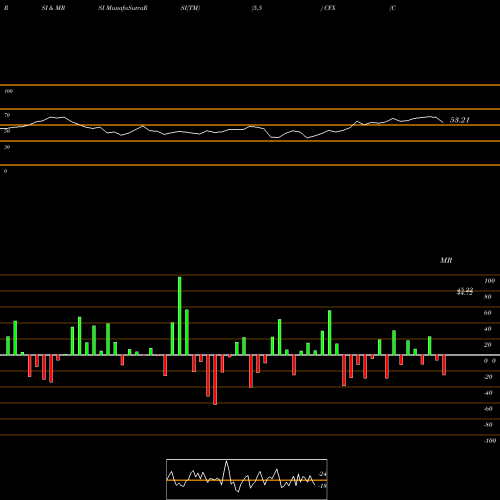Click the MR axis label -100
Image resolution: width=500 pixels, height=500 pixels.
coord(490,441)
